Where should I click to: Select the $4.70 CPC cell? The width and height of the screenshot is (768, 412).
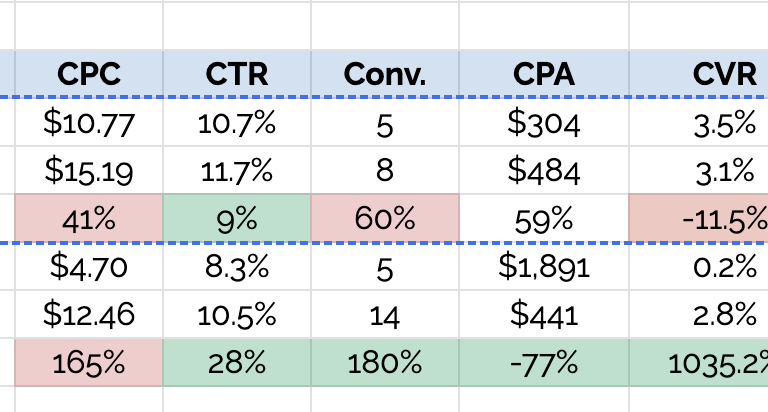pyautogui.click(x=89, y=267)
